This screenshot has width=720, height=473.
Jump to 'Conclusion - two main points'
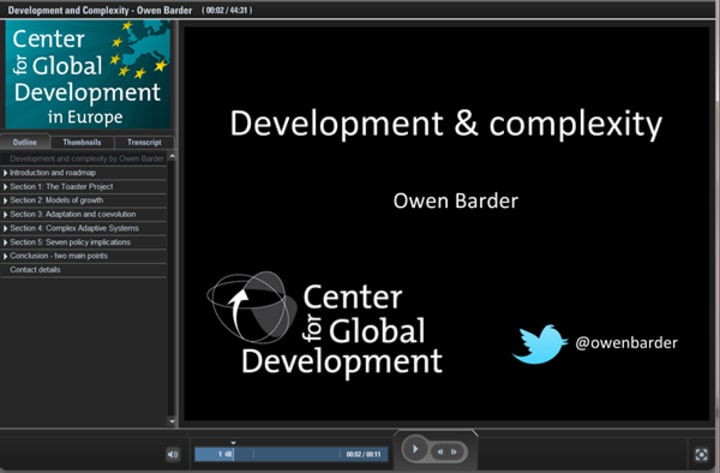click(84, 256)
